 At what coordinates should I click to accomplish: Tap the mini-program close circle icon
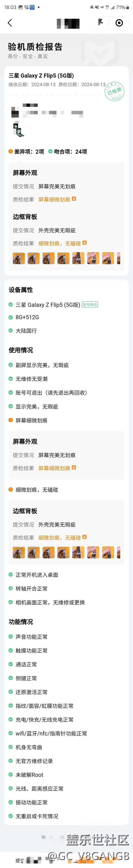(119, 23)
